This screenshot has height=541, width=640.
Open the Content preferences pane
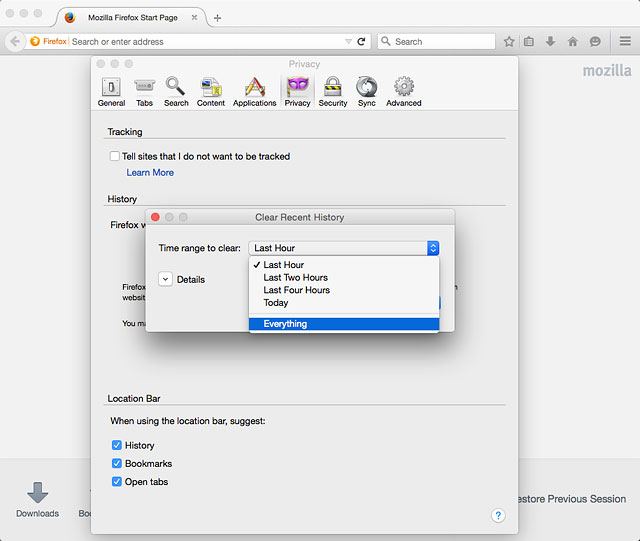coord(211,92)
